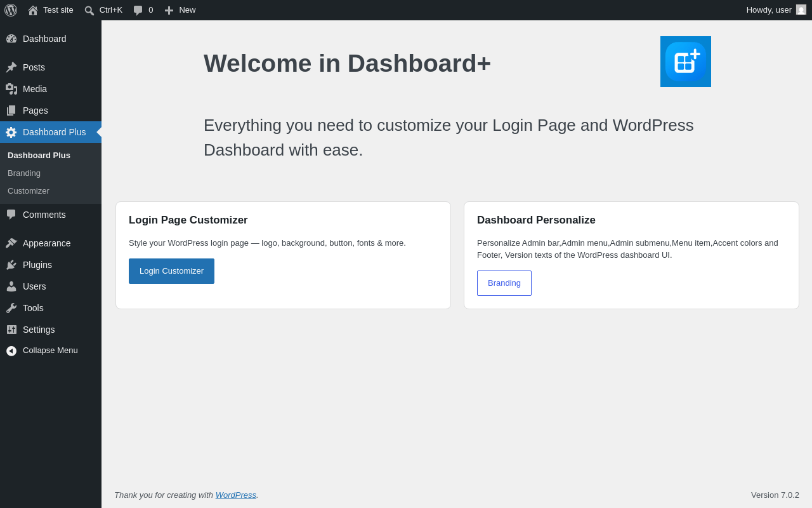This screenshot has width=812, height=508.
Task: Click the Dashboard Plus gear icon
Action: click(x=11, y=132)
